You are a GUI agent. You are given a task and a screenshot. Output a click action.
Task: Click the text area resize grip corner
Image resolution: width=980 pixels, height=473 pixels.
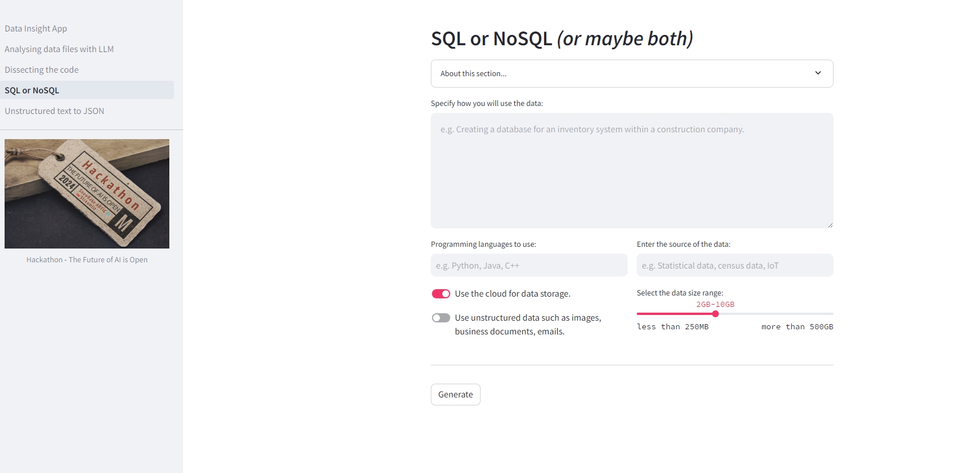830,225
